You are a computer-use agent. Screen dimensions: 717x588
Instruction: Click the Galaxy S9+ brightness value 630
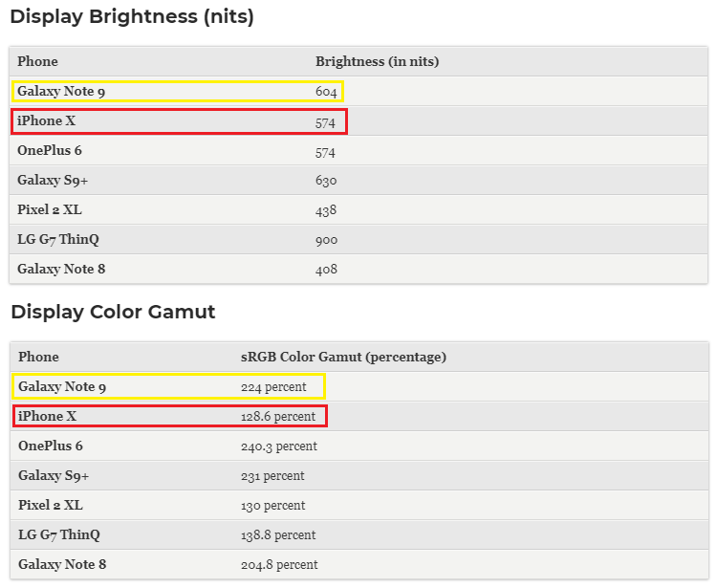tap(326, 180)
